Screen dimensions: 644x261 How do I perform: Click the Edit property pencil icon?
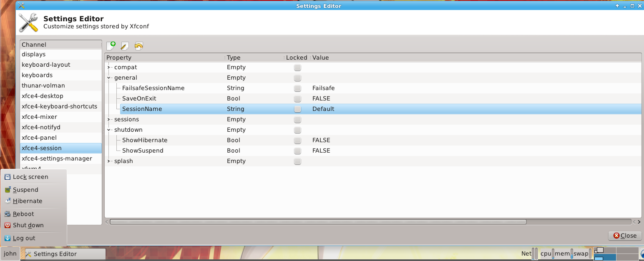125,46
